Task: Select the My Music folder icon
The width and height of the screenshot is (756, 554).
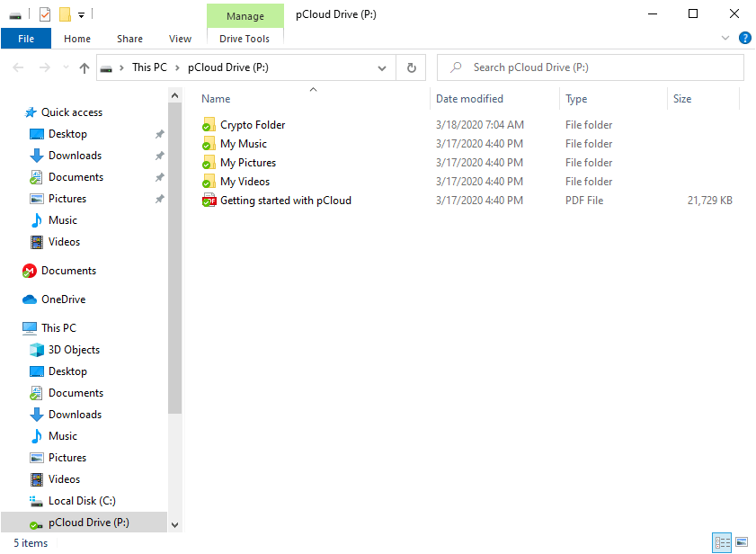Action: click(209, 144)
